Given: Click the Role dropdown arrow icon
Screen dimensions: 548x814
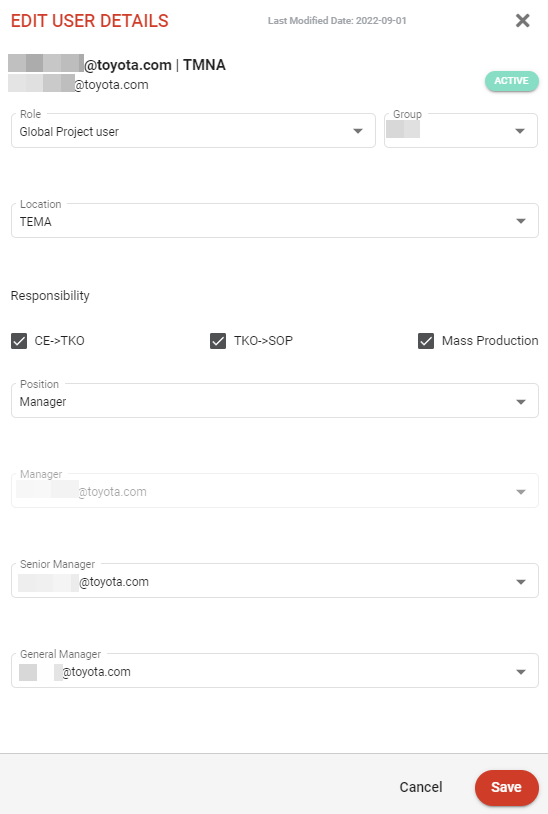Looking at the screenshot, I should pyautogui.click(x=358, y=131).
